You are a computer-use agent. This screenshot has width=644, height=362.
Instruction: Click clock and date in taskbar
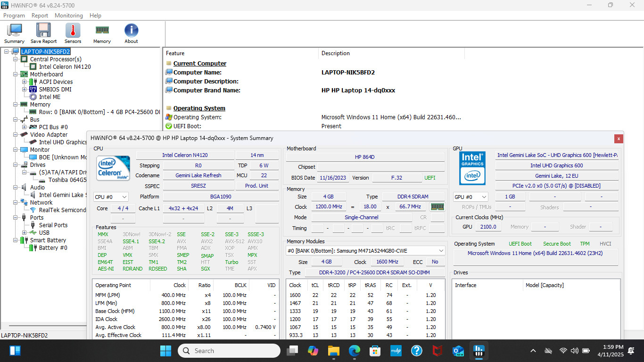tap(610, 351)
